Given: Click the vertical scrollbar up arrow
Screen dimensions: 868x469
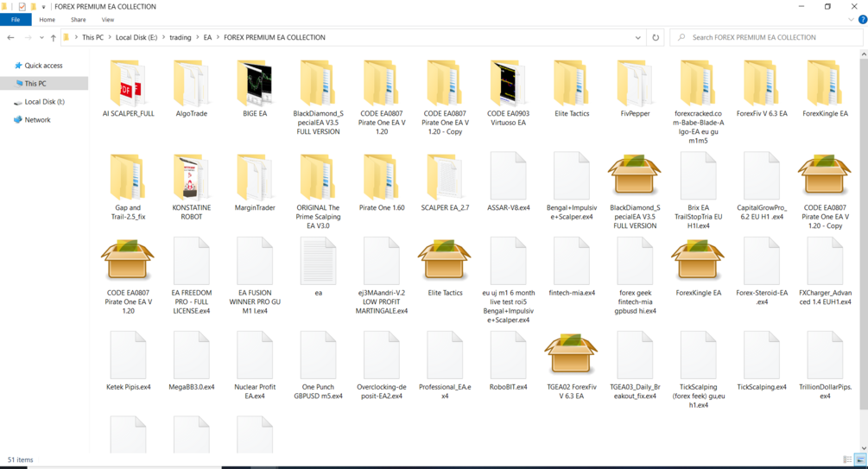Looking at the screenshot, I should click(864, 54).
